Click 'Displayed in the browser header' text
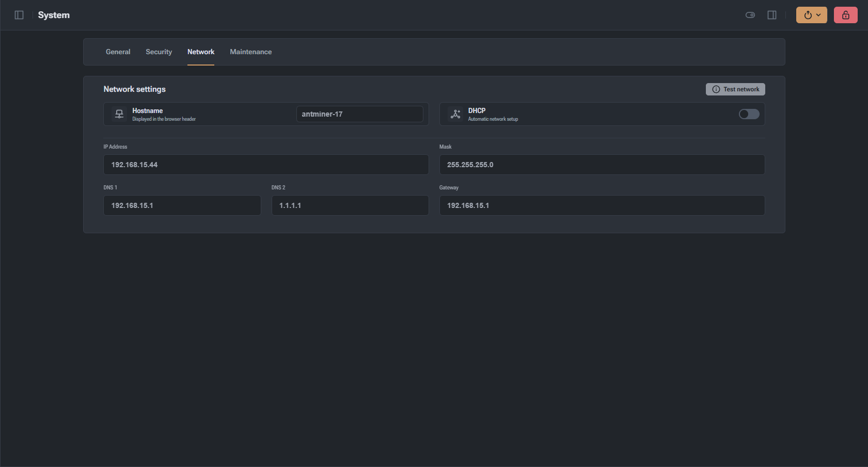 [164, 119]
